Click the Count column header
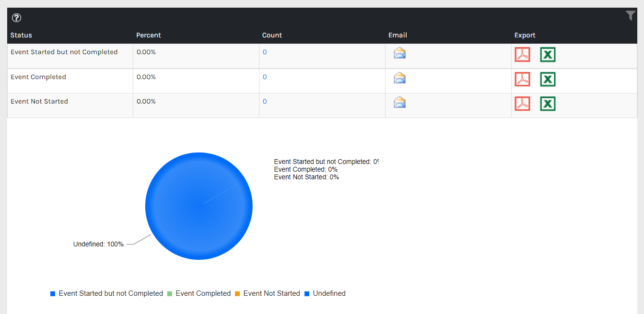The image size is (644, 314). (272, 35)
